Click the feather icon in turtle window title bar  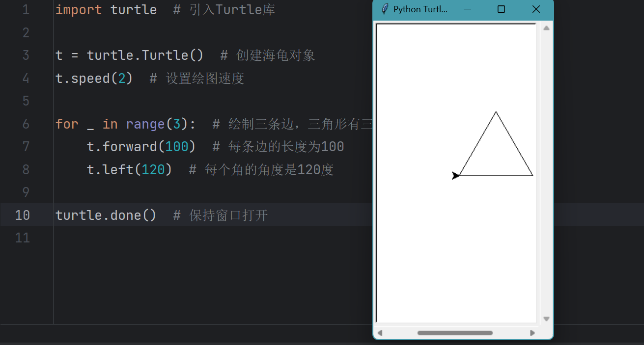(x=385, y=9)
